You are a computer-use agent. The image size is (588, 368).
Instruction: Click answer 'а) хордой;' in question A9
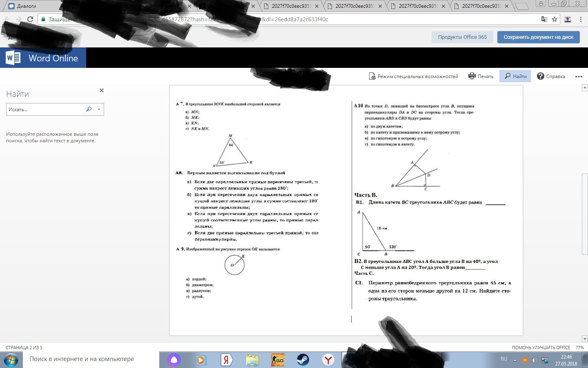coord(196,279)
